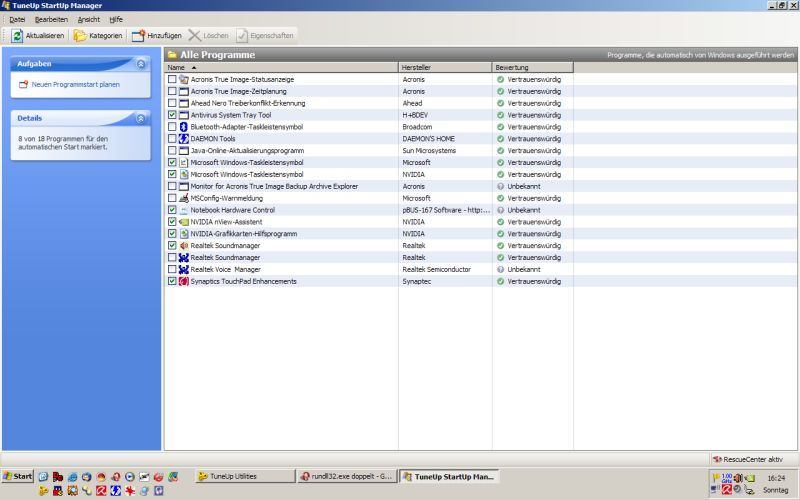Open the volume speaker icon in the system tray

point(738,478)
